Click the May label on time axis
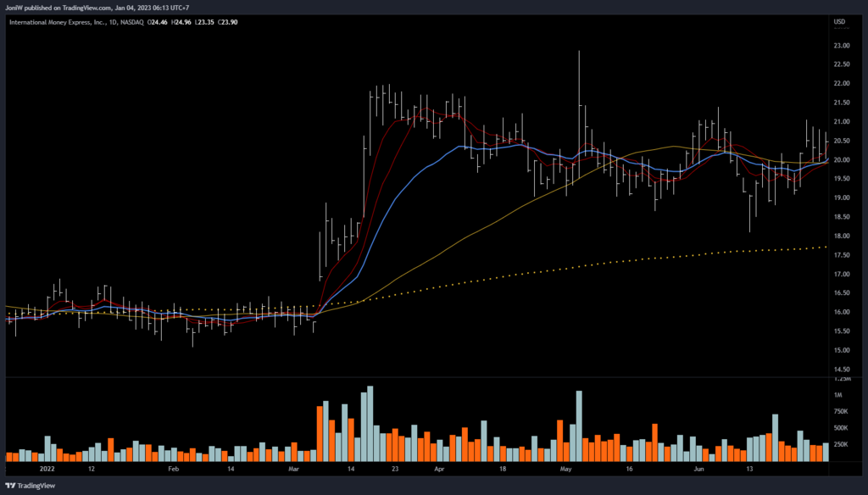 click(566, 468)
